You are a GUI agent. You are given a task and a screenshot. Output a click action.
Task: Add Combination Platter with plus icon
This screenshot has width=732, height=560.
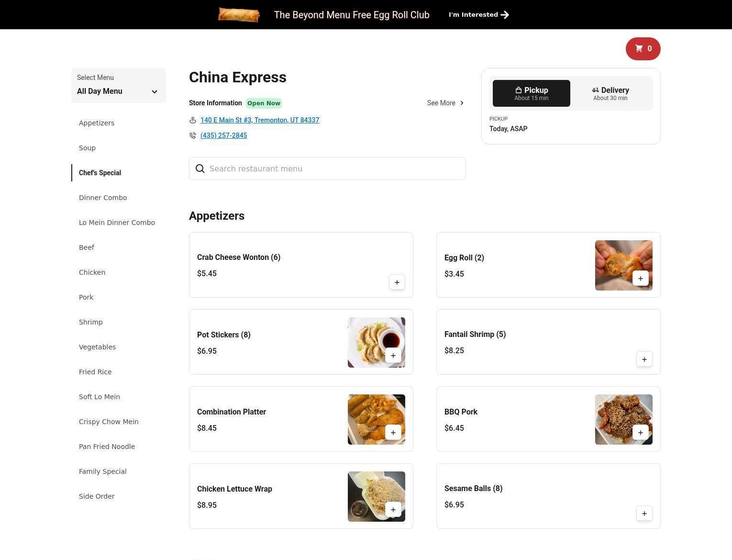coord(393,433)
